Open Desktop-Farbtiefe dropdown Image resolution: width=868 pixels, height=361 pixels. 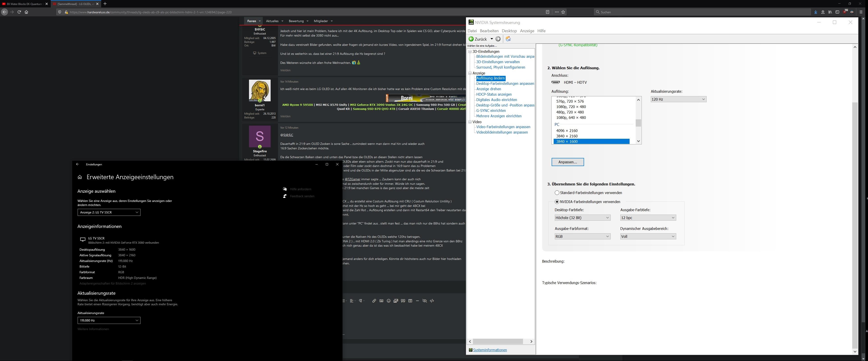pos(582,218)
